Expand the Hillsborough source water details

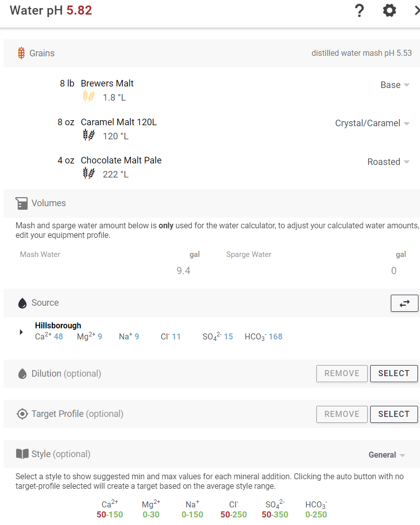click(x=21, y=332)
